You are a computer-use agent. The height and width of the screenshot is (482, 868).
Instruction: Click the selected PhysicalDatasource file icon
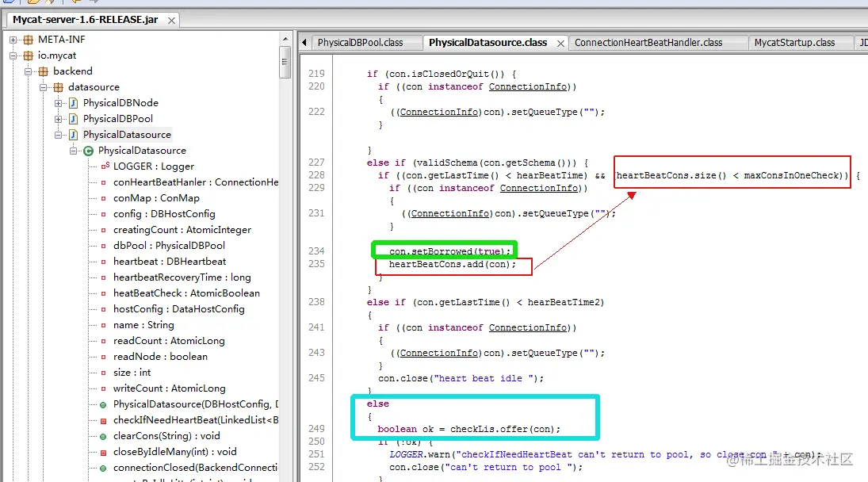(x=73, y=135)
